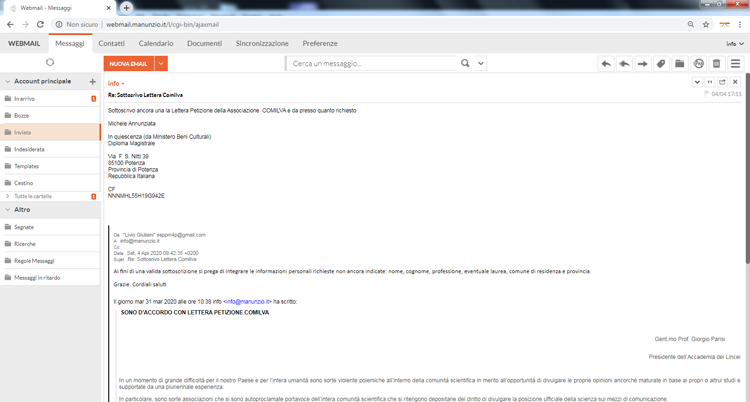
Task: Click the refresh folders icon
Action: (50, 62)
